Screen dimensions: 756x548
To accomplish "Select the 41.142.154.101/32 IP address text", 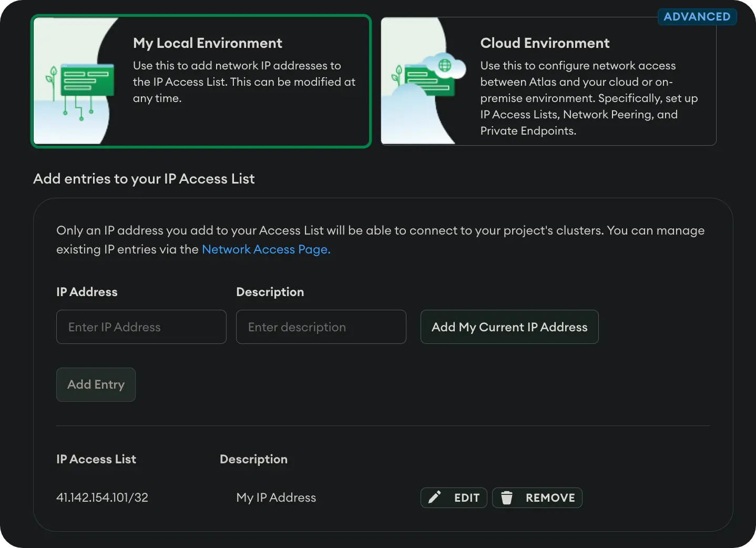I will [x=102, y=498].
